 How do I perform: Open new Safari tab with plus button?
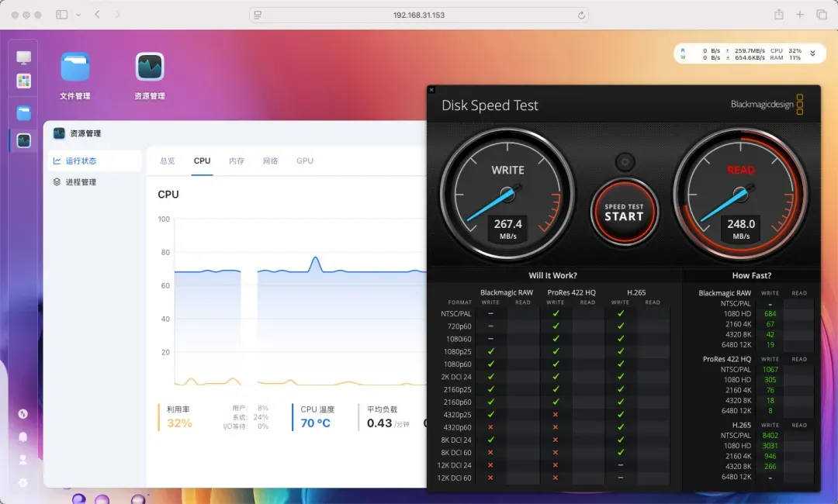pyautogui.click(x=800, y=15)
